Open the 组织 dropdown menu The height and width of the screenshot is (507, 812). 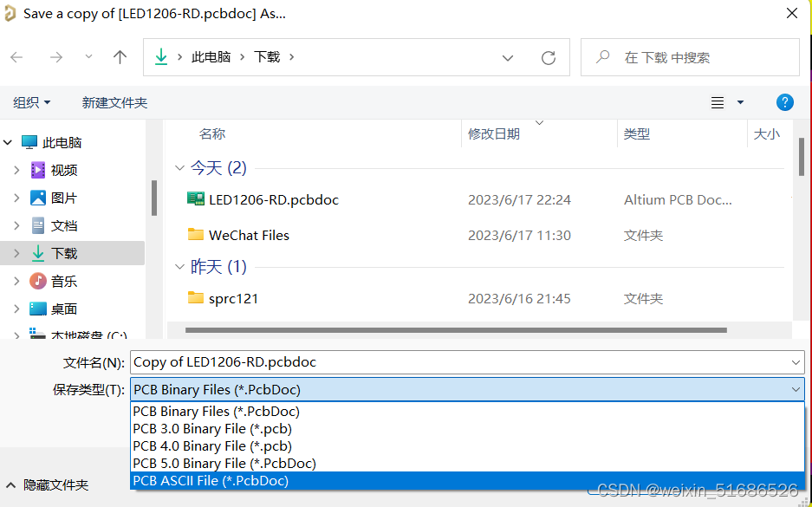32,102
